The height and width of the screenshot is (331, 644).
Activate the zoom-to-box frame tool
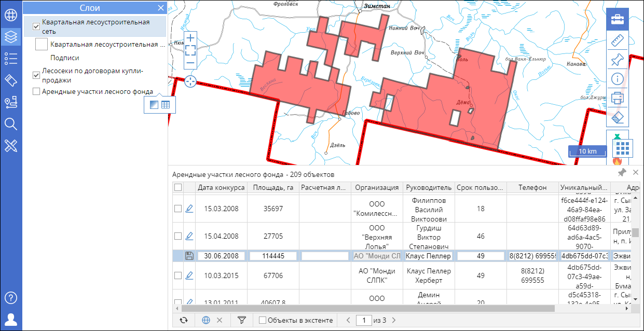(x=190, y=50)
